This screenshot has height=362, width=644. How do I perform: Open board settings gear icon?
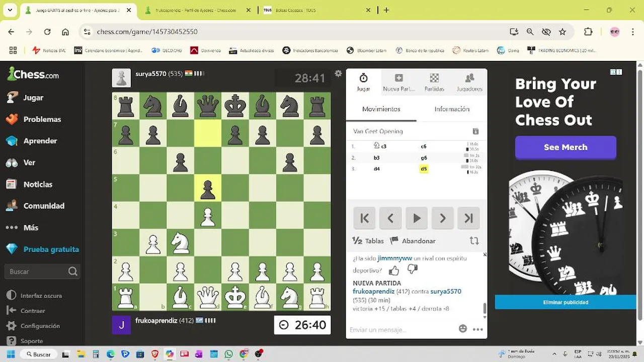[x=338, y=73]
